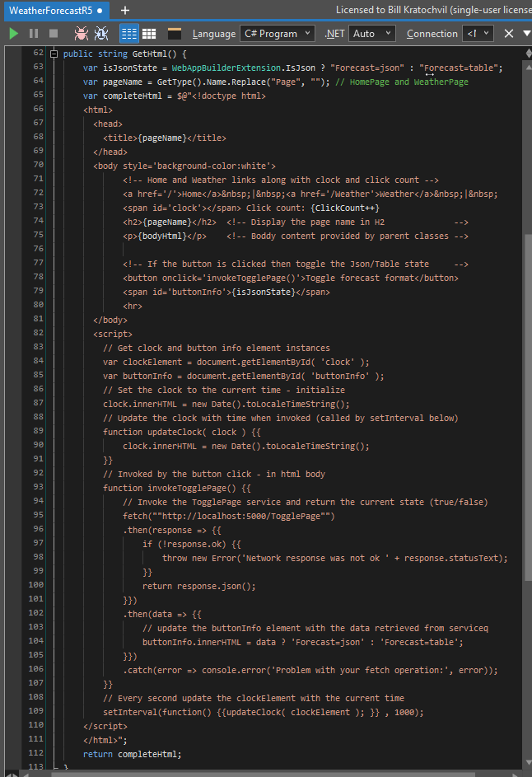Click '.catch(error =>' on line 106
This screenshot has width=532, height=777.
coord(160,670)
